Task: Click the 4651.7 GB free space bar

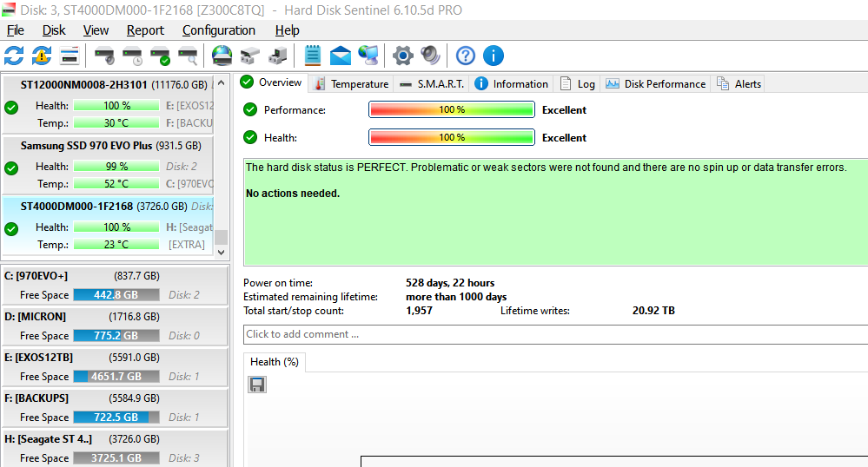Action: pyautogui.click(x=116, y=377)
